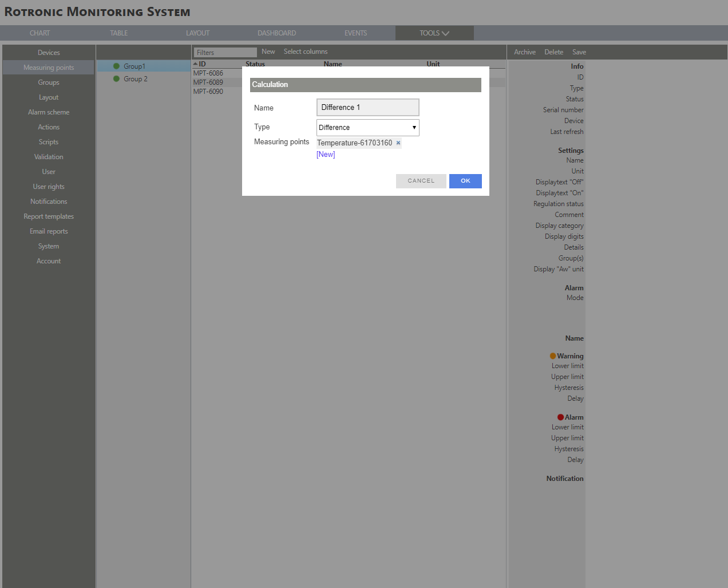Click the green status dot beside Group1
This screenshot has height=588, width=728.
click(x=117, y=66)
